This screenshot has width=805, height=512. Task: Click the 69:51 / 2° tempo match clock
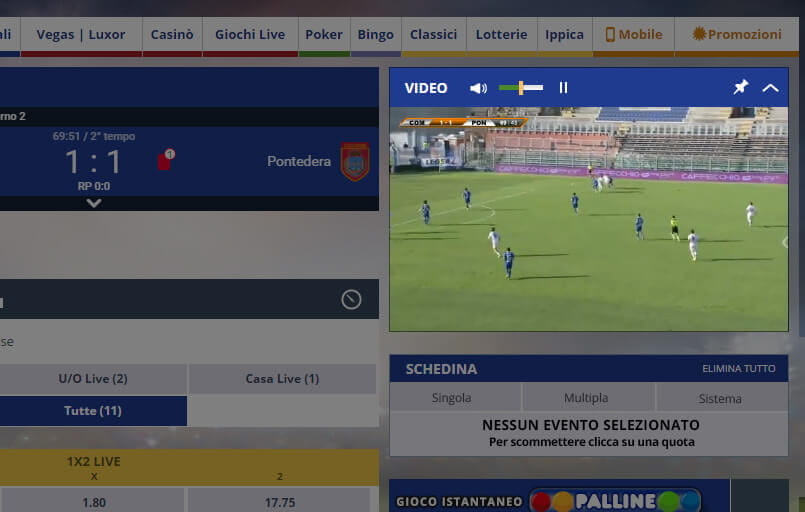click(x=93, y=136)
